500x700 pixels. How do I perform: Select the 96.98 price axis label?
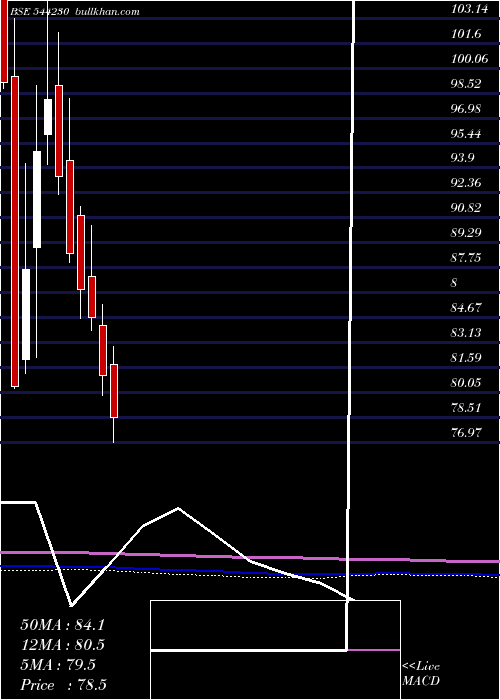point(466,109)
